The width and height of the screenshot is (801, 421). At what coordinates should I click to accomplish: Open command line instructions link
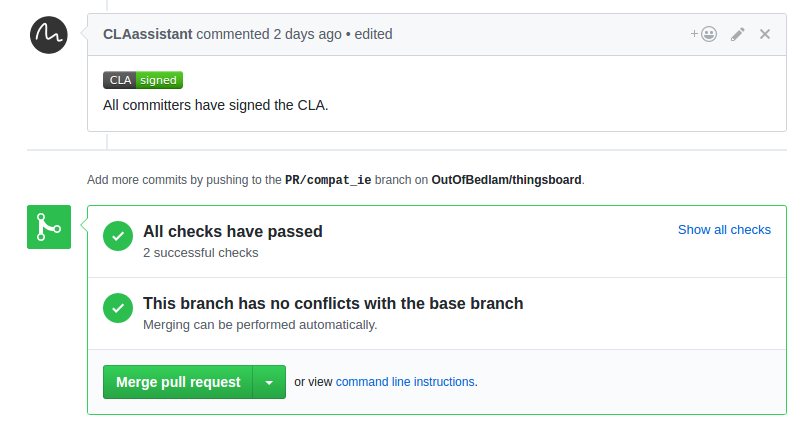point(405,382)
